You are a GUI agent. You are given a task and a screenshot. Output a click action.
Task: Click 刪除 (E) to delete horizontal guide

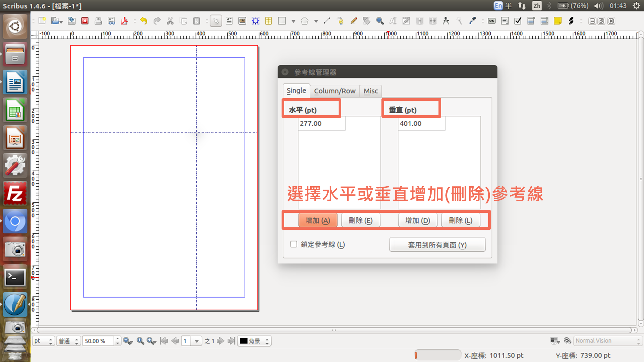pyautogui.click(x=361, y=220)
